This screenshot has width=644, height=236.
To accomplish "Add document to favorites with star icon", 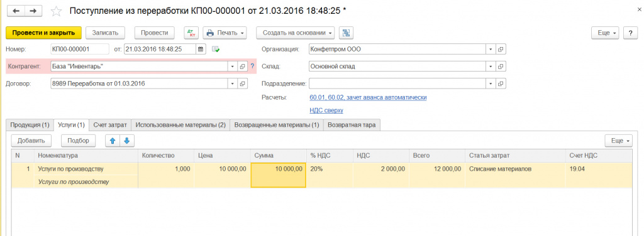I will click(56, 11).
